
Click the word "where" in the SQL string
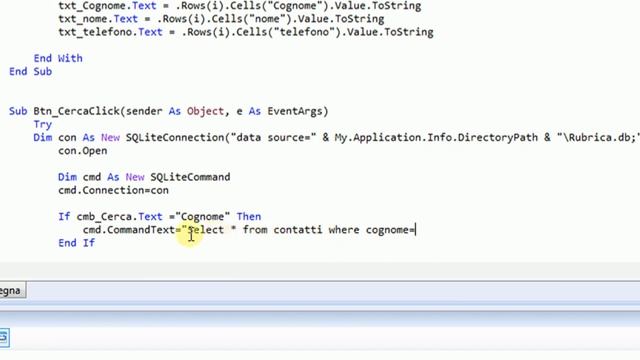[344, 230]
